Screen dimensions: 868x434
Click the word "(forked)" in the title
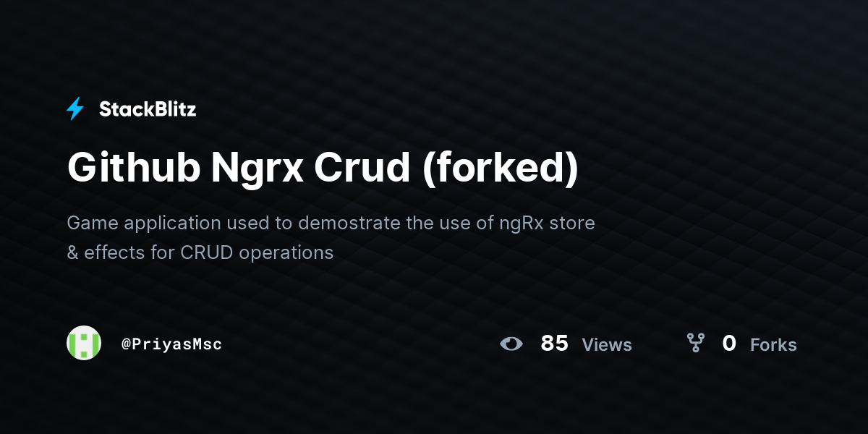click(501, 168)
